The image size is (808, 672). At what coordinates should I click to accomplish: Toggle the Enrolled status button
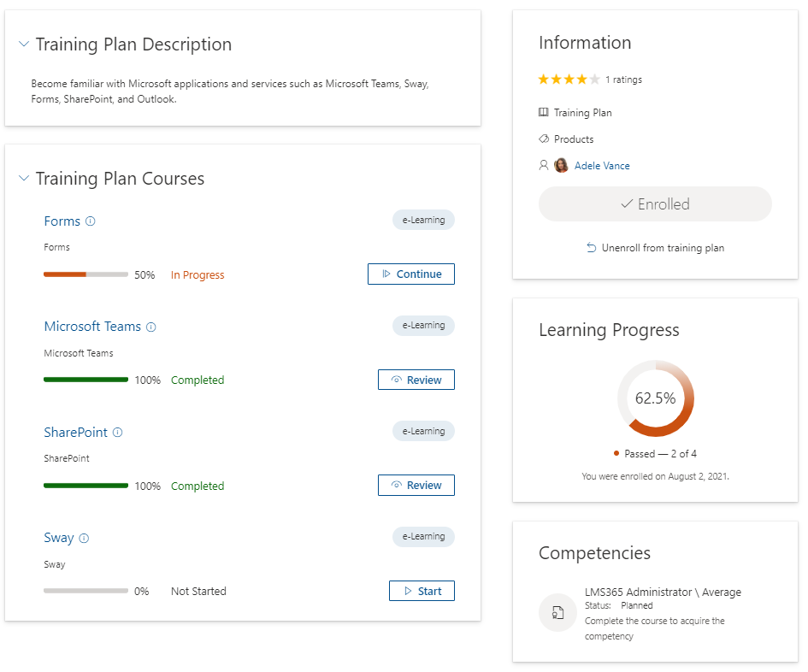click(x=655, y=203)
